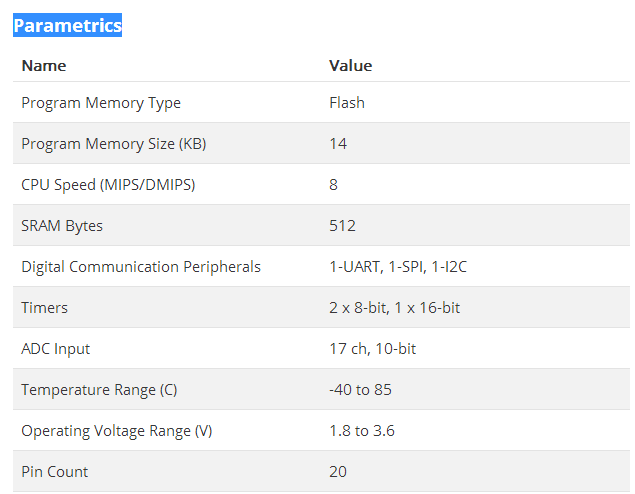Select the 2 x 8-bit, 1 x 16-bit value

pyautogui.click(x=394, y=308)
